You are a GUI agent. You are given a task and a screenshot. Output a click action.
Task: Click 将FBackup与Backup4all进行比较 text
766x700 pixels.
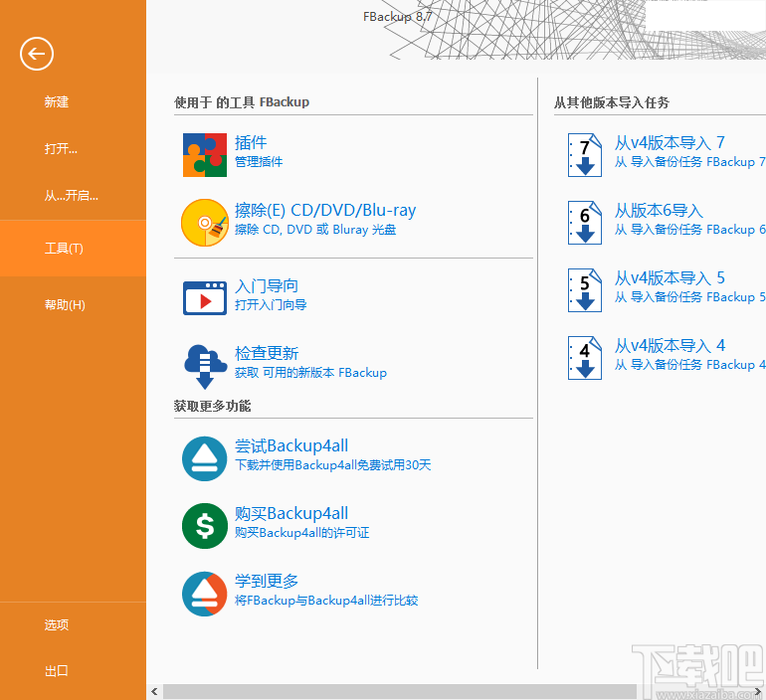[x=326, y=601]
